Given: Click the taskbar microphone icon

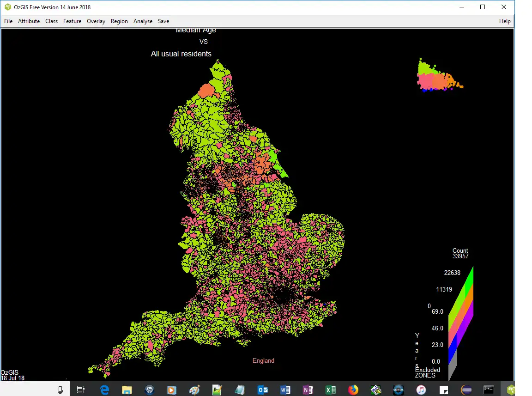Looking at the screenshot, I should [x=60, y=390].
